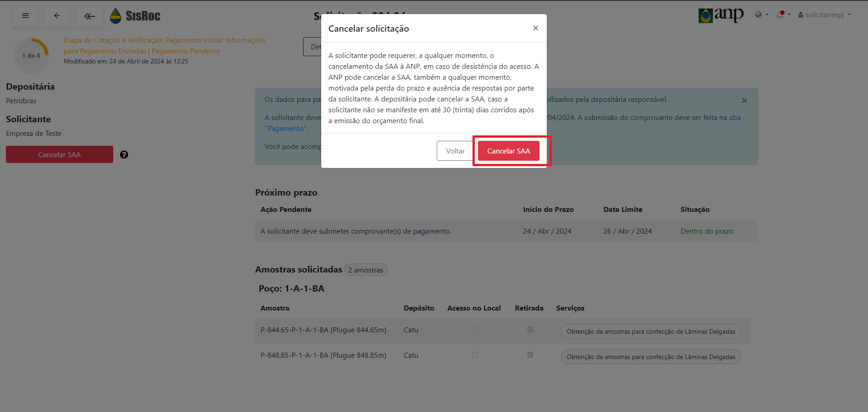Viewport: 868px width, 412px height.
Task: Open the hamburger menu icon
Action: 25,16
